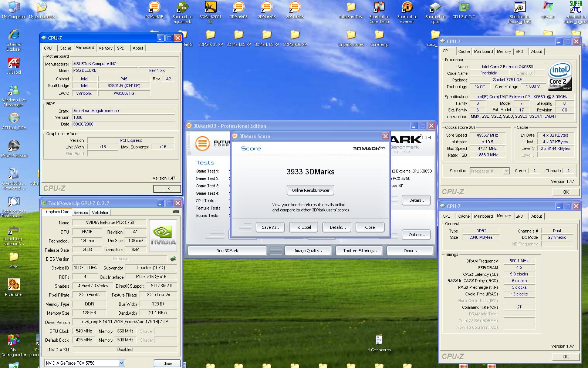Open the everest shortcut icon
588x368 pixels.
pos(407,12)
